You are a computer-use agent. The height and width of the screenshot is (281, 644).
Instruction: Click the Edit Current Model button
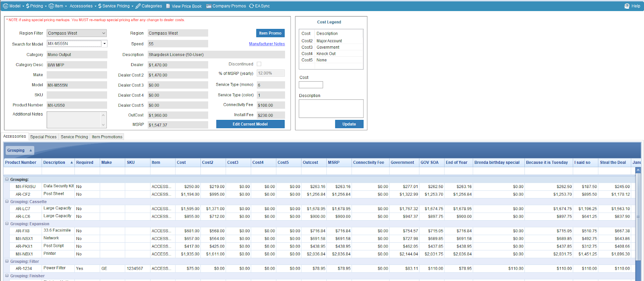pyautogui.click(x=250, y=124)
